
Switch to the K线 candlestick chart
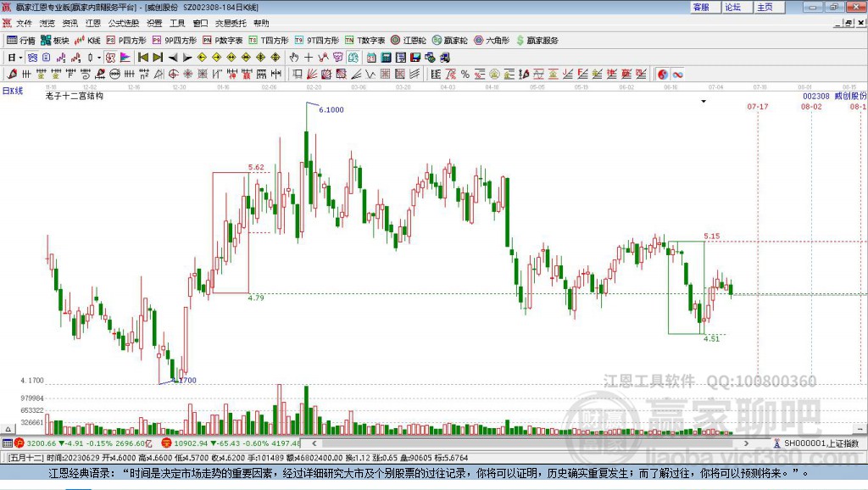point(87,41)
